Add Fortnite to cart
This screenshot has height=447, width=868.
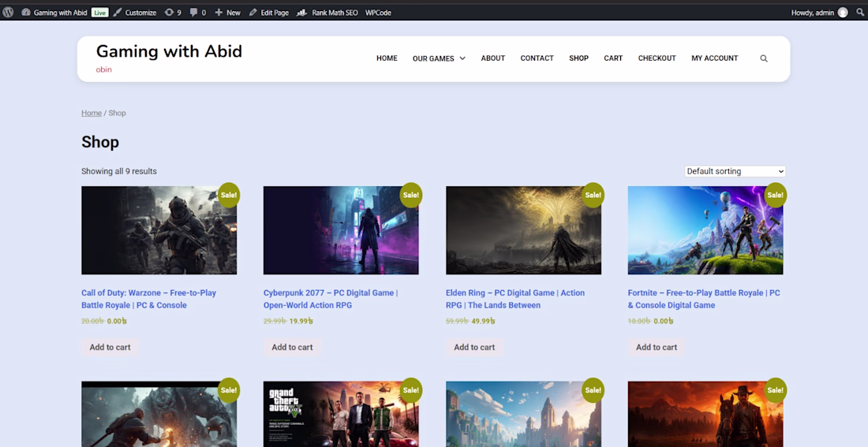(657, 348)
